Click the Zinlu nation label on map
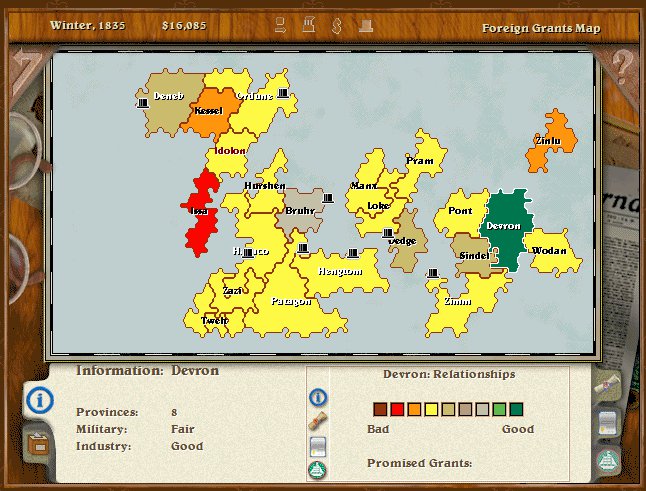 [x=548, y=141]
